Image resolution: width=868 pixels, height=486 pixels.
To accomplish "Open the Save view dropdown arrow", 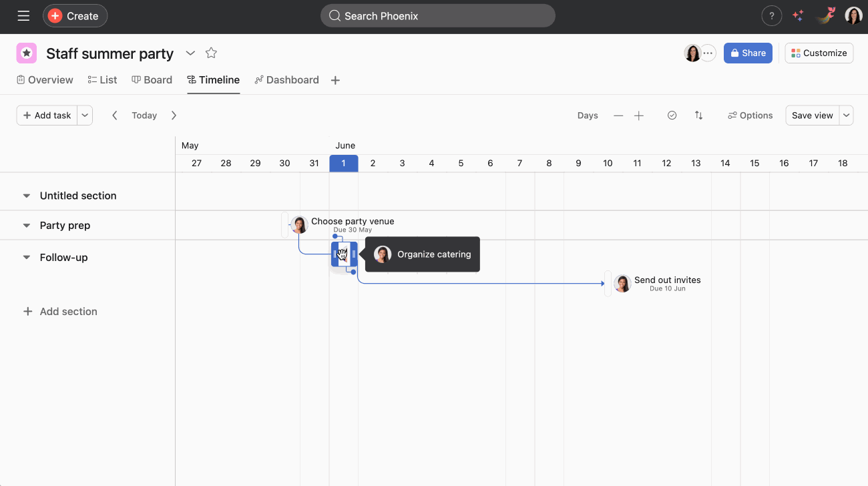I will (845, 115).
